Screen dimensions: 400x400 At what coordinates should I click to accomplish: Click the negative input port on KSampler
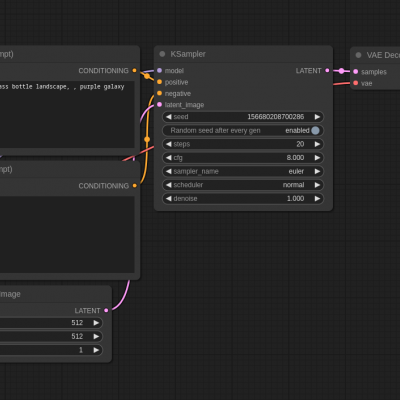point(159,93)
